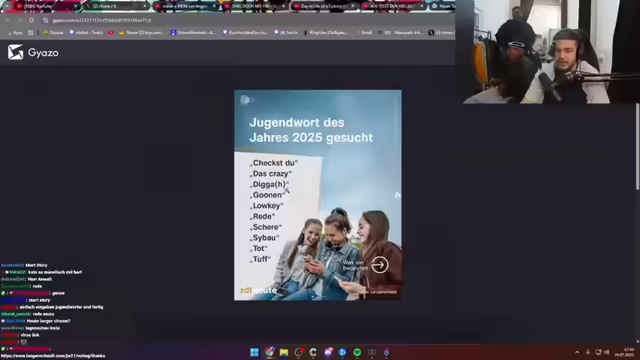This screenshot has height=360, width=640.
Task: Open the Apps shortcut in the bookmarks bar
Action: pos(15,33)
